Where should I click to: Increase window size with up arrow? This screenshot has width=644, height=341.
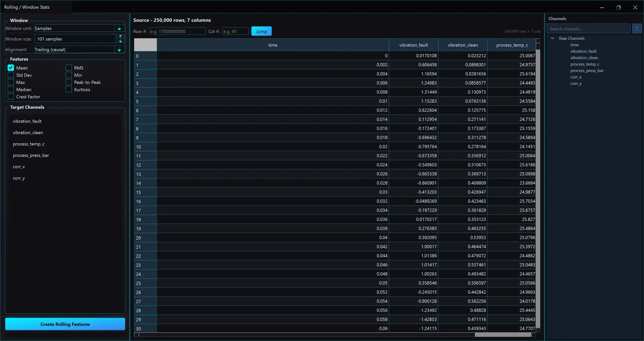coord(120,36)
